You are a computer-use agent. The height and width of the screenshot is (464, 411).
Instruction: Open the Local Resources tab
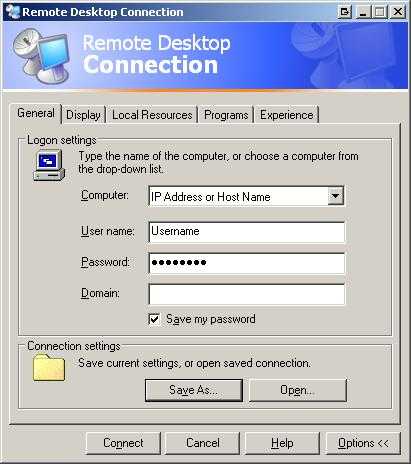(152, 115)
